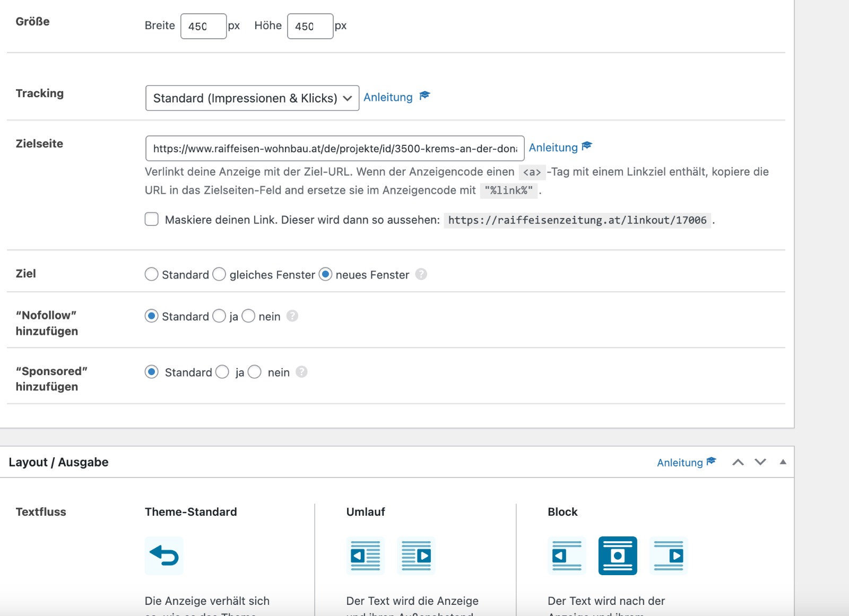
Task: Click the "%link%" placeholder code
Action: pos(508,190)
